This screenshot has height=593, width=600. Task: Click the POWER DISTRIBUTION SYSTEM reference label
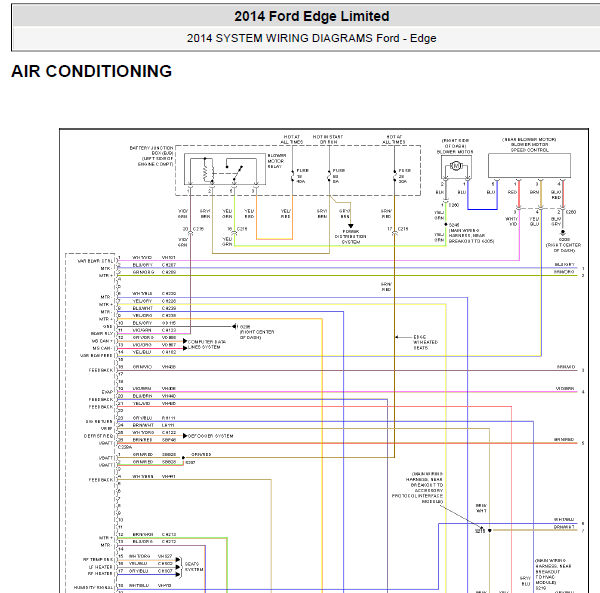[x=351, y=237]
